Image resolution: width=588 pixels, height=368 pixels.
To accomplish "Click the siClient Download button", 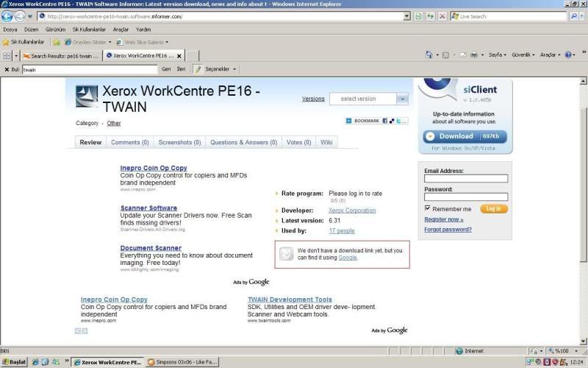I will pyautogui.click(x=465, y=136).
